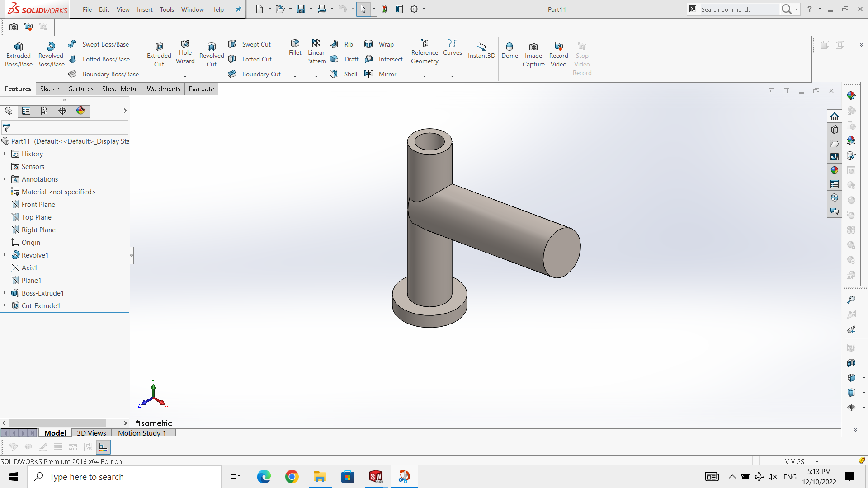Open the Tools menu
The image size is (868, 488).
pyautogui.click(x=167, y=9)
